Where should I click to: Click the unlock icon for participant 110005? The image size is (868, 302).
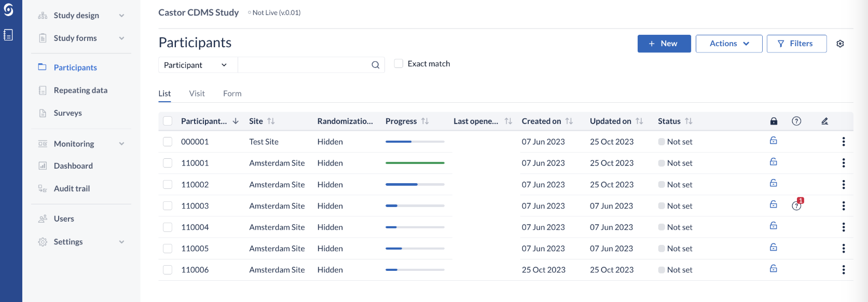(773, 247)
